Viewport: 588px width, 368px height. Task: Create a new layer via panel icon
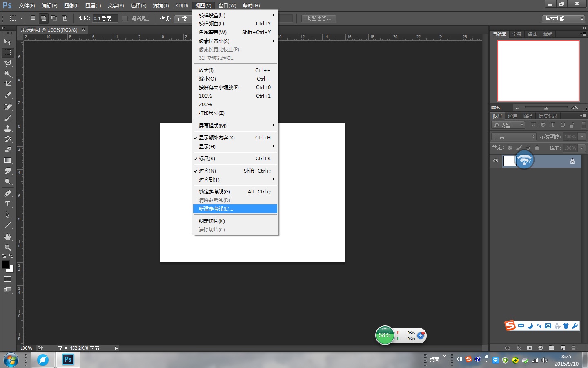[x=563, y=348]
